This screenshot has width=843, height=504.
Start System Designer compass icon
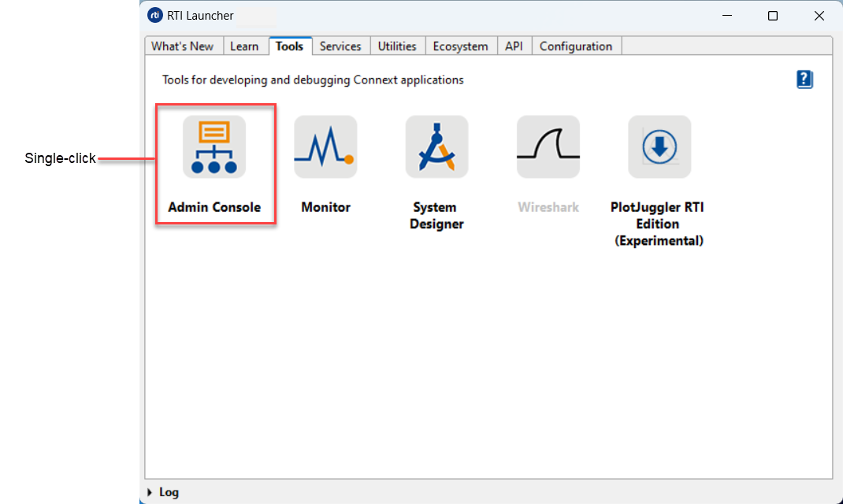pos(436,146)
